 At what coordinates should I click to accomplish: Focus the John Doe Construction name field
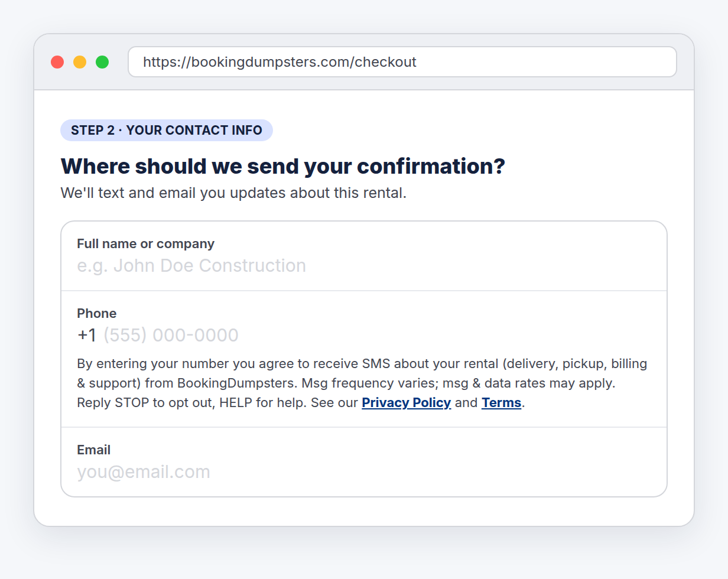coord(364,266)
